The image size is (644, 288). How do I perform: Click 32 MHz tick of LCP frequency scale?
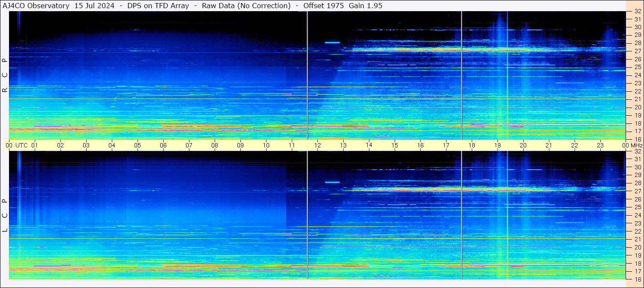pos(637,151)
